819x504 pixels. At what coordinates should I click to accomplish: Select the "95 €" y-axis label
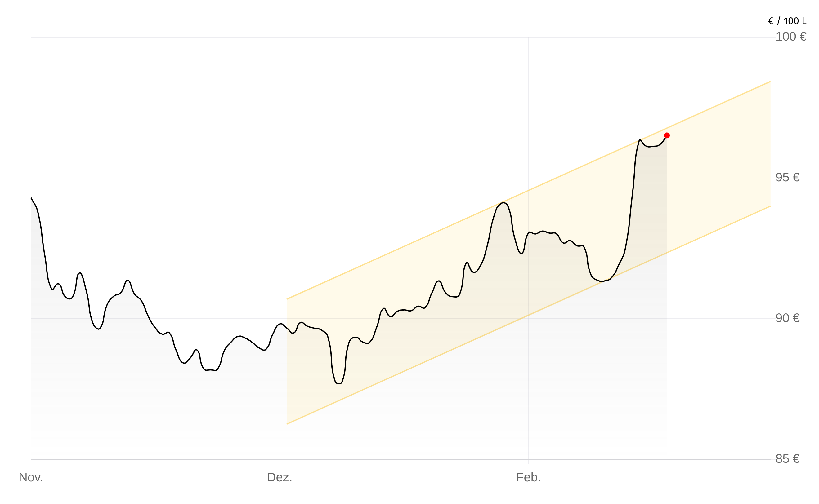787,177
